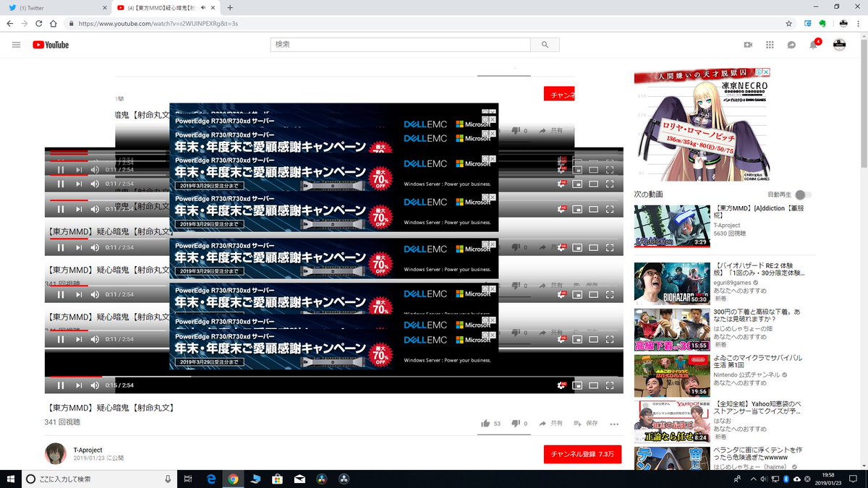
Task: Switch to the Twitter tab
Action: pos(56,7)
